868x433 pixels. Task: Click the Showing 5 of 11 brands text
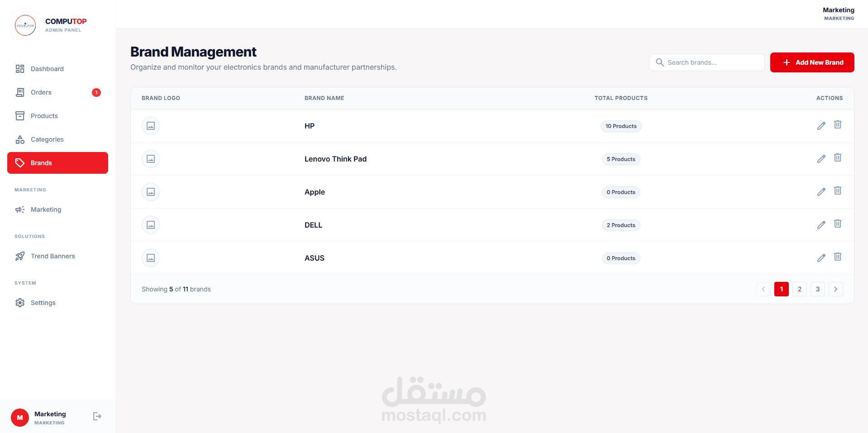[x=176, y=289]
